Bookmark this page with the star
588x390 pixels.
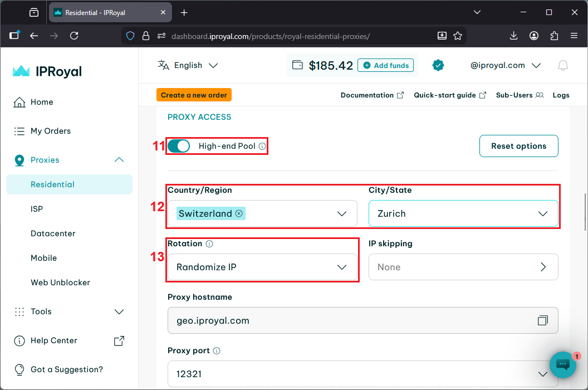pos(458,36)
